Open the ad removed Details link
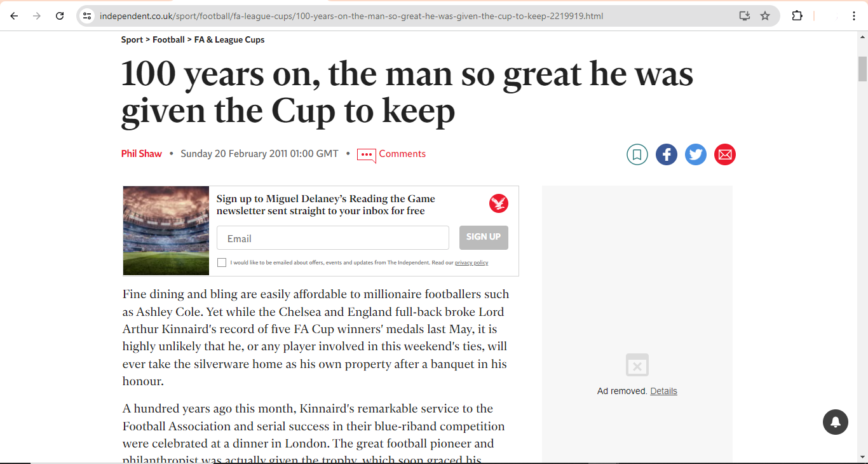868x464 pixels. tap(663, 391)
